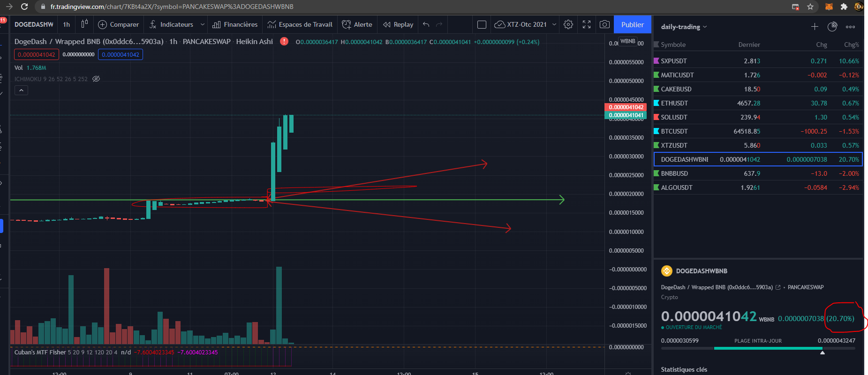Image resolution: width=868 pixels, height=375 pixels.
Task: Click the Statistiques clés section heading
Action: [x=684, y=369]
